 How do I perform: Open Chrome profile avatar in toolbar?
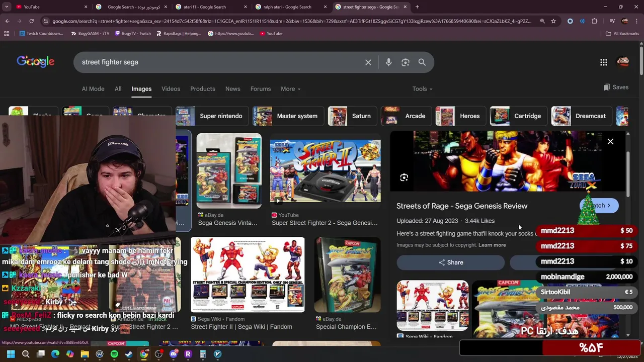click(625, 21)
